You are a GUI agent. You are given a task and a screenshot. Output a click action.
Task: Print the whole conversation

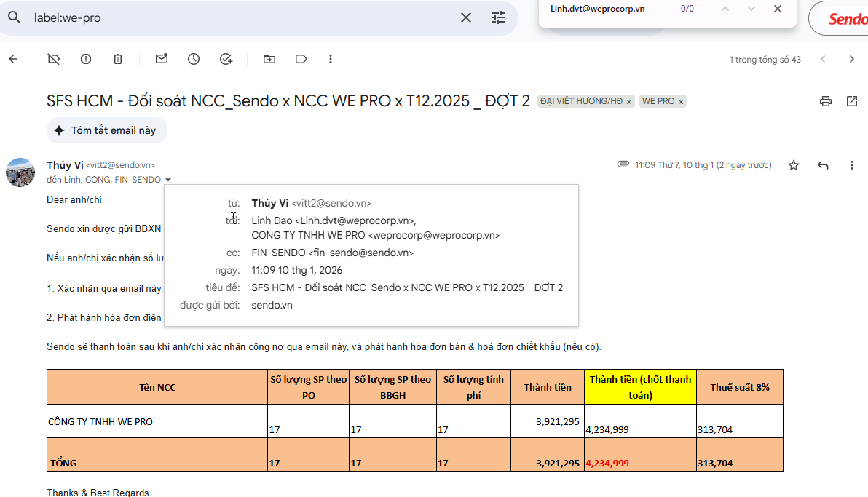click(x=825, y=101)
